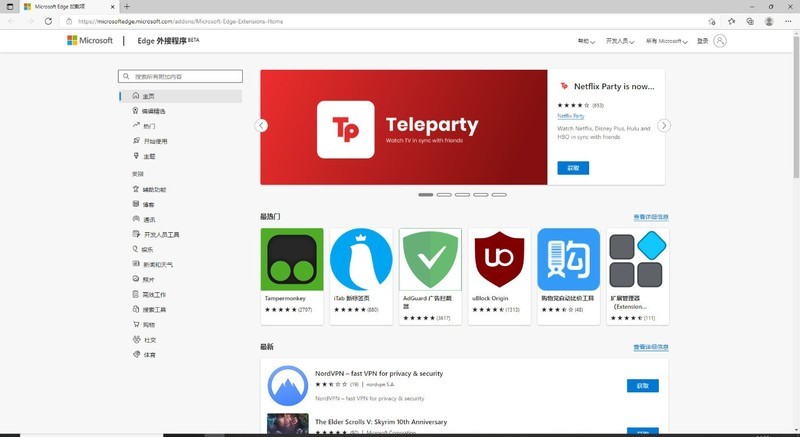Open the AdGuard ad blocker card
The width and height of the screenshot is (800, 437).
point(430,276)
